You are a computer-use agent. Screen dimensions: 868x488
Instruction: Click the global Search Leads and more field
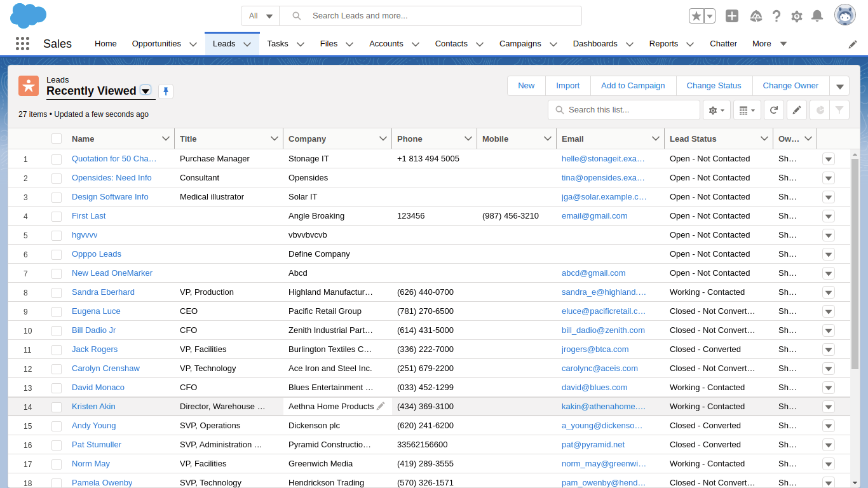pos(431,16)
